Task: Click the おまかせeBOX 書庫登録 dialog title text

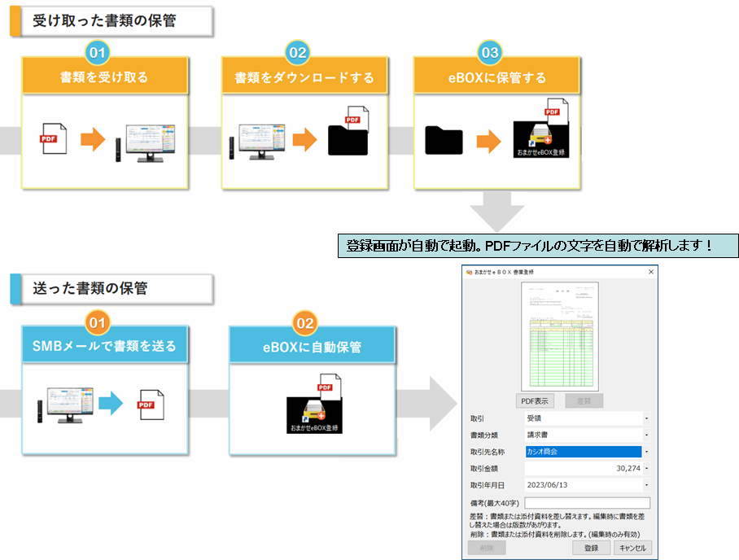Action: click(504, 272)
